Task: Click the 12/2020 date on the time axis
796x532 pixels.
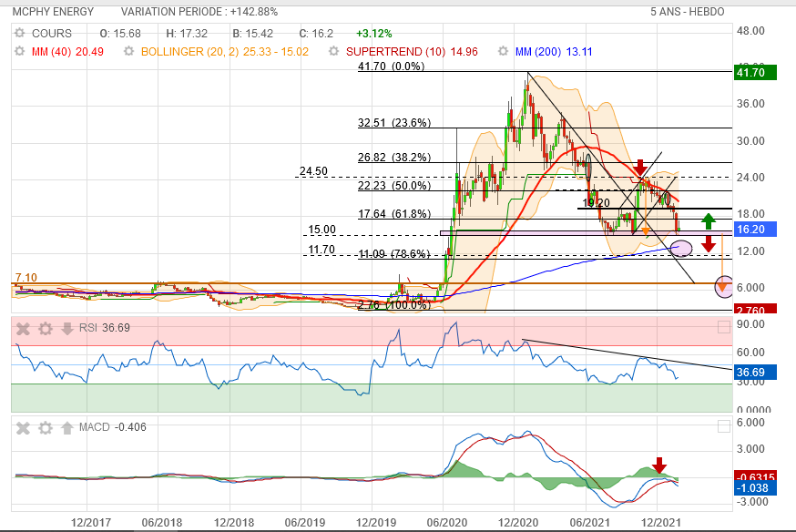Action: click(x=518, y=522)
